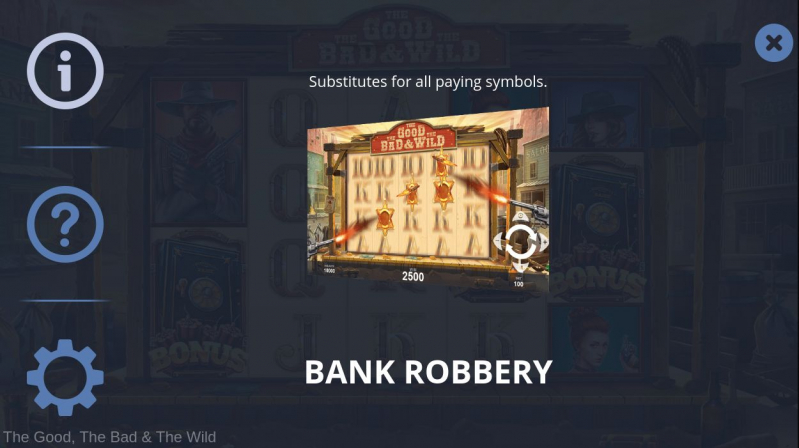The width and height of the screenshot is (799, 448).
Task: Click the BANK ROBBERY heading
Action: point(429,372)
